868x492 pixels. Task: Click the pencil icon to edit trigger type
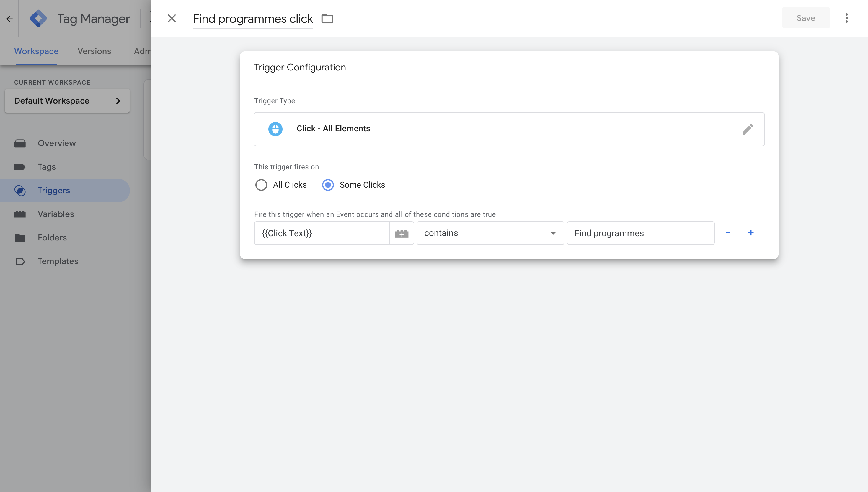coord(747,129)
